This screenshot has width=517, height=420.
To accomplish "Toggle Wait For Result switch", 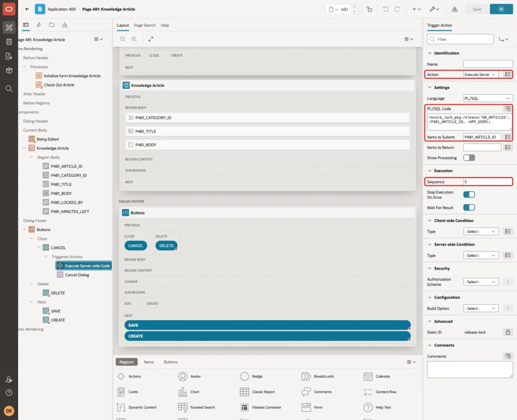I will pos(469,207).
